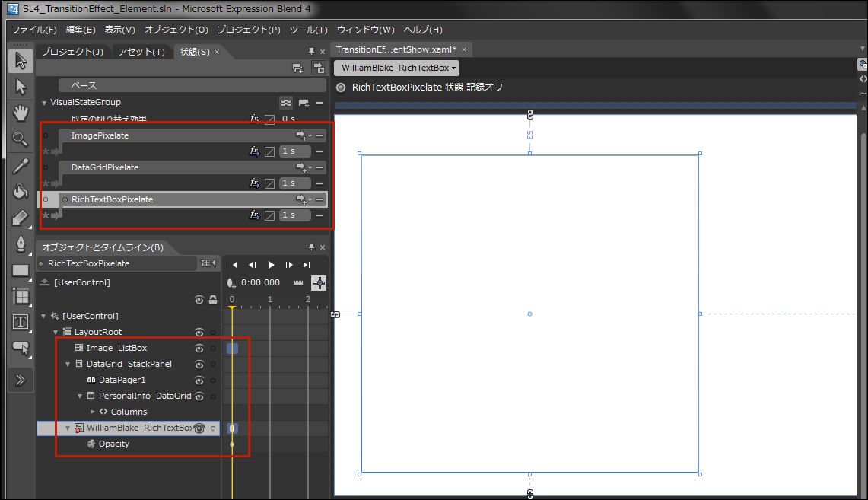Delete the ImagePixelate state
868x500 pixels.
pyautogui.click(x=320, y=135)
